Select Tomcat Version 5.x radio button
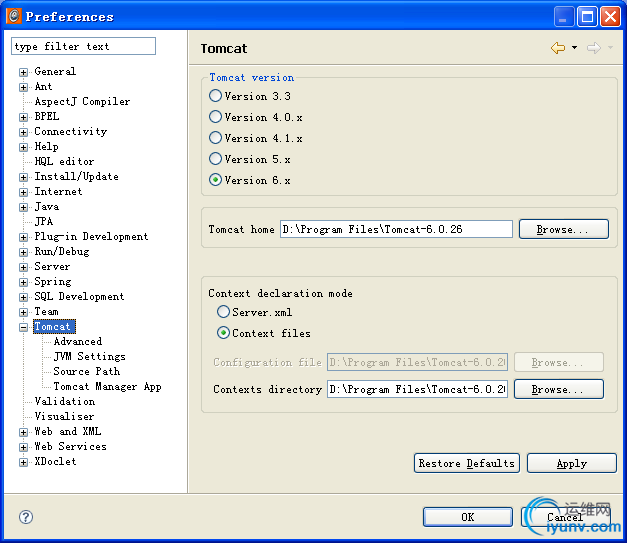 click(x=215, y=159)
